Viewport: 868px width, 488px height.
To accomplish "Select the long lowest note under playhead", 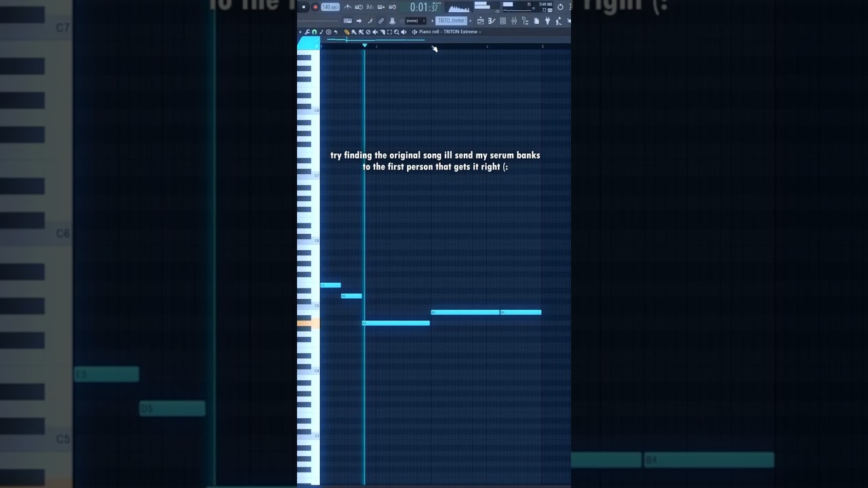I will pos(396,323).
